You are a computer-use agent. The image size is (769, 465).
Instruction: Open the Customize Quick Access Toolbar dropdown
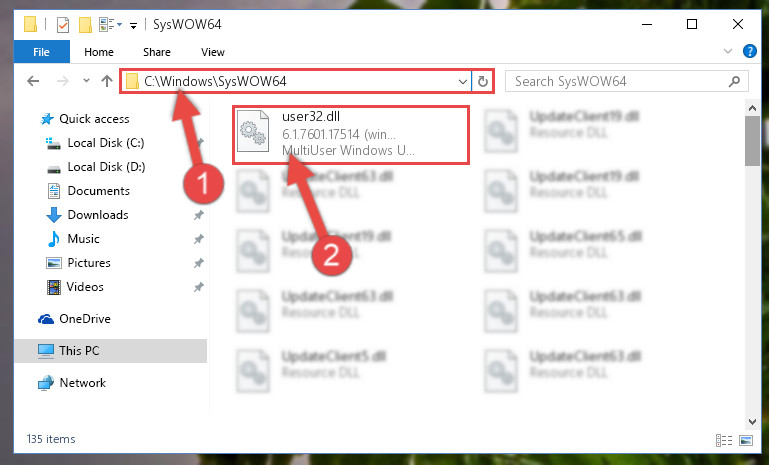tap(133, 26)
